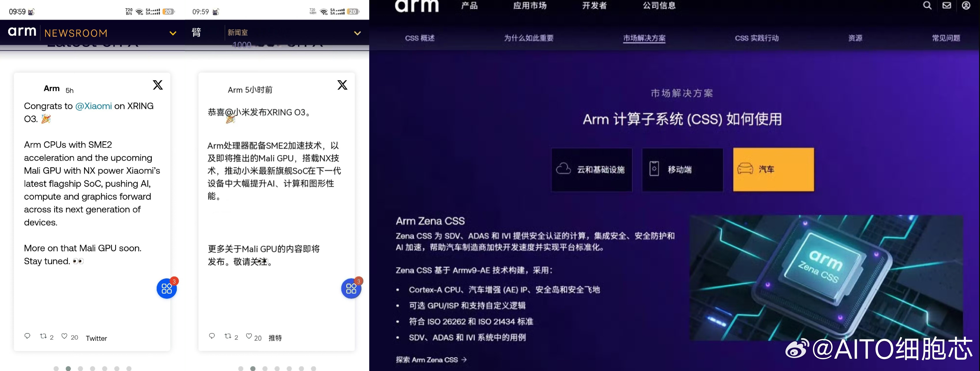Jump to 常见问题 section
The height and width of the screenshot is (371, 980).
[946, 38]
